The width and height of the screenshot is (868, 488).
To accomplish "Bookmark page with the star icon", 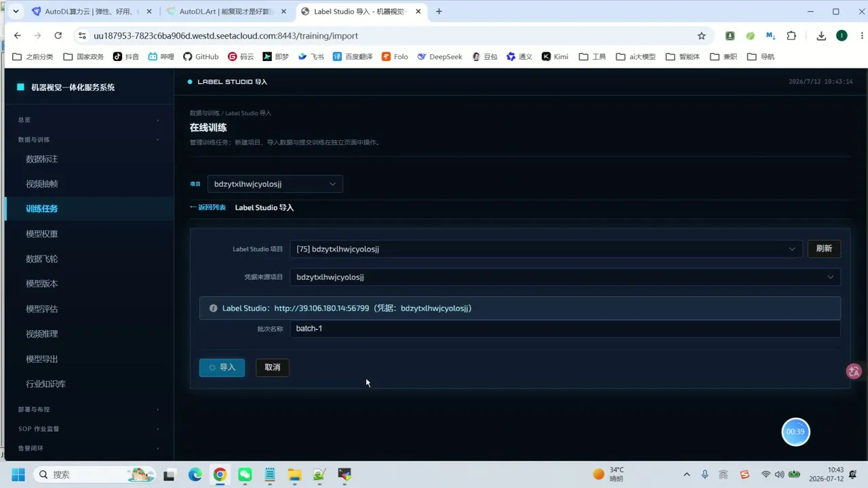I will [x=702, y=36].
